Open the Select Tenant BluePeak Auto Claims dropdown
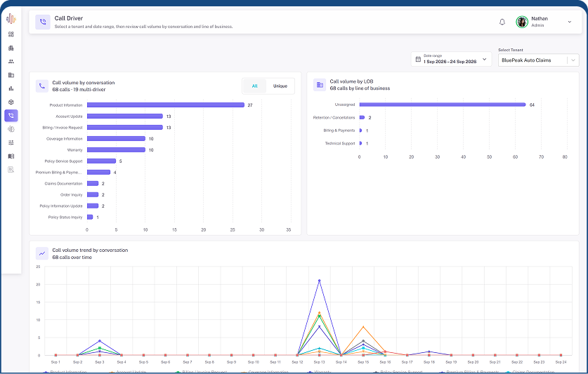This screenshot has width=588, height=374. pyautogui.click(x=538, y=60)
